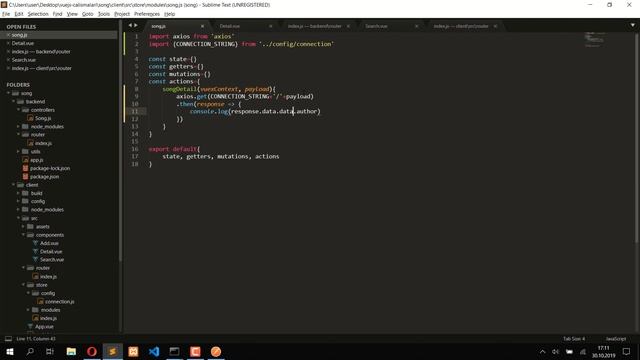
Task: Open package-lock.json file
Action: point(50,168)
